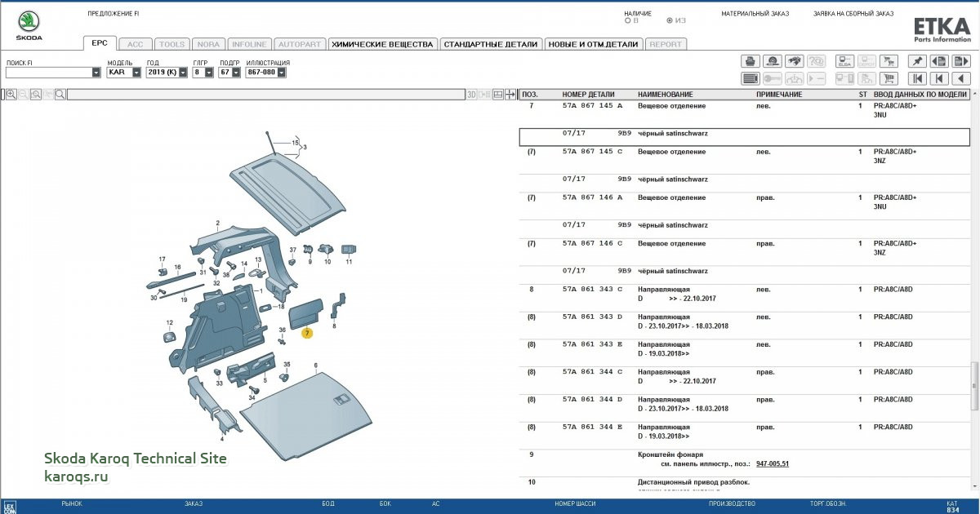Open the МОДЕЛЬ dropdown showing KAR
This screenshot has width=980, height=514.
pos(137,73)
